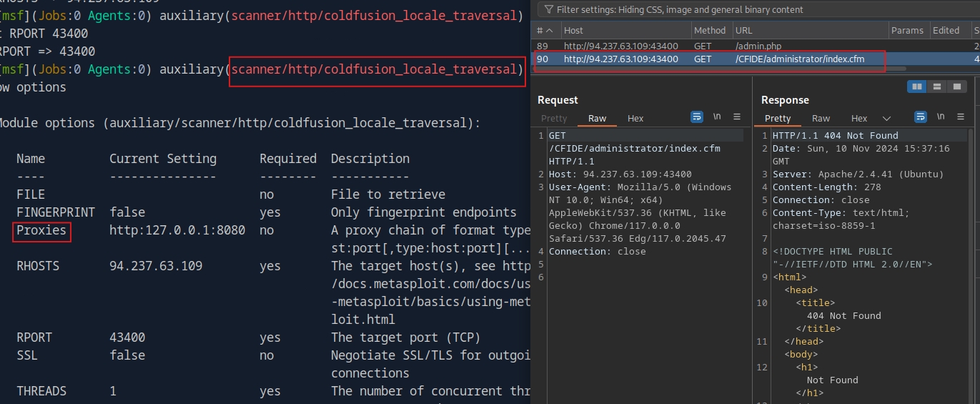Select the side-by-side layout icon

pyautogui.click(x=916, y=87)
